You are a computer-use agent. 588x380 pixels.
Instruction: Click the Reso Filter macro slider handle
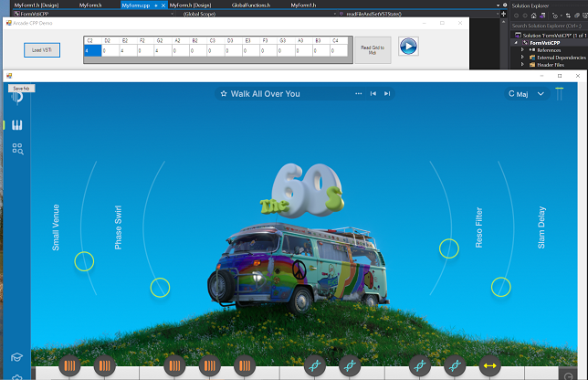pyautogui.click(x=449, y=248)
